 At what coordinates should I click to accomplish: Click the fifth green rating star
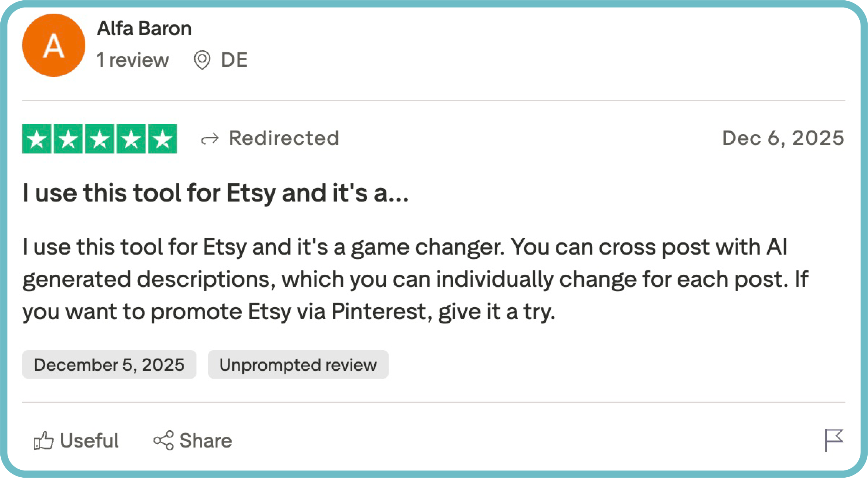point(162,139)
